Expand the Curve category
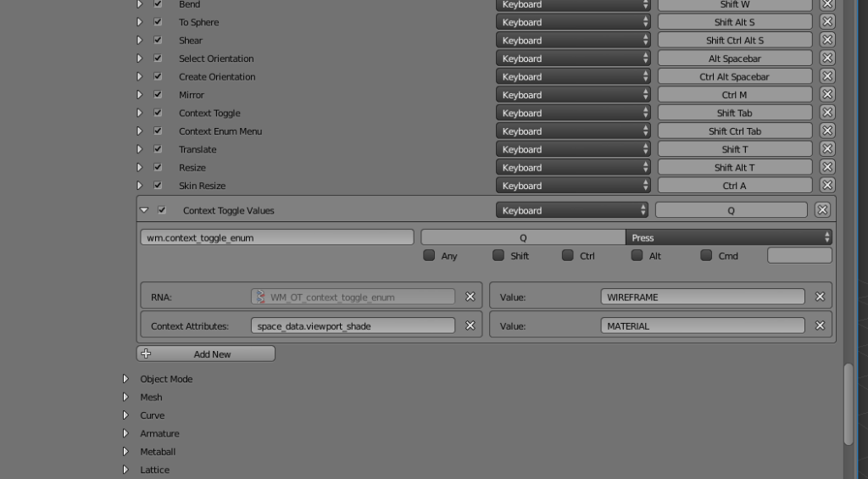Viewport: 868px width, 479px height. pyautogui.click(x=125, y=415)
